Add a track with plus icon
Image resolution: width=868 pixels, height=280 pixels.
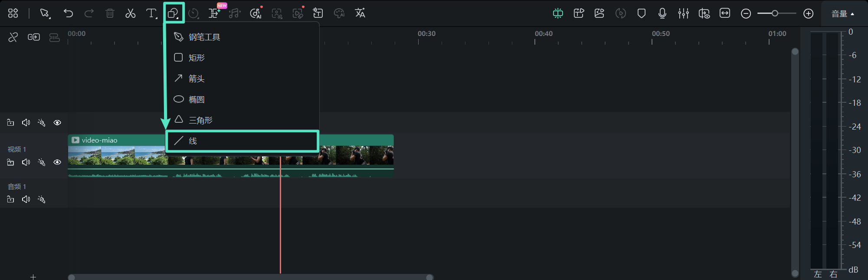33,277
